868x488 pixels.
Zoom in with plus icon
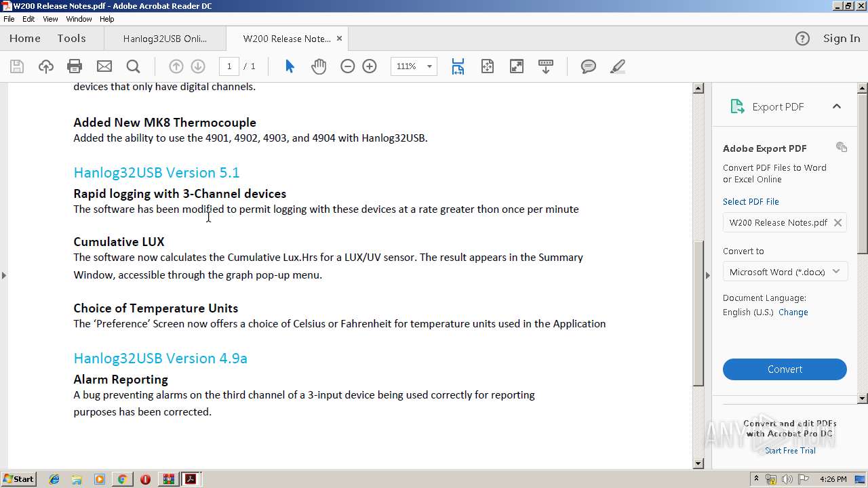pos(370,66)
